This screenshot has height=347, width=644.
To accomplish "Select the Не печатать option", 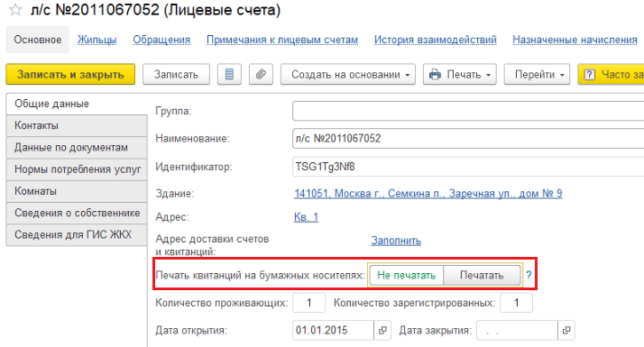I will point(406,275).
